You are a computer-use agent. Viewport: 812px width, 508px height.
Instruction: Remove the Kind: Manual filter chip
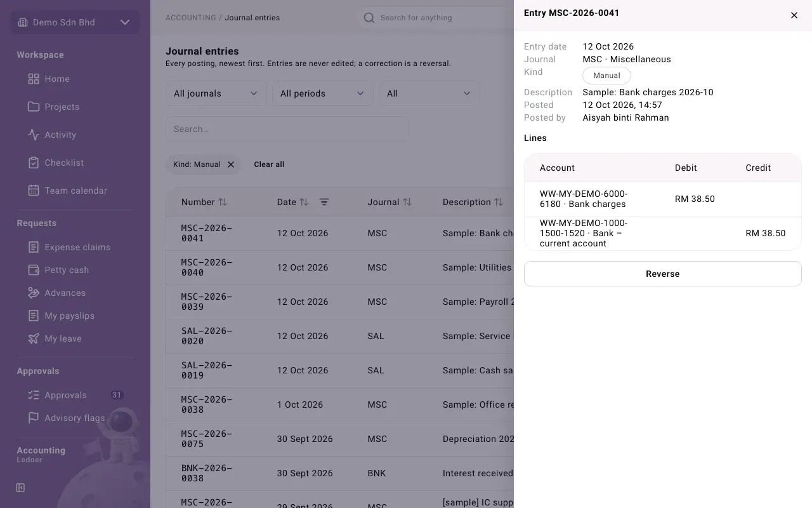coord(231,164)
